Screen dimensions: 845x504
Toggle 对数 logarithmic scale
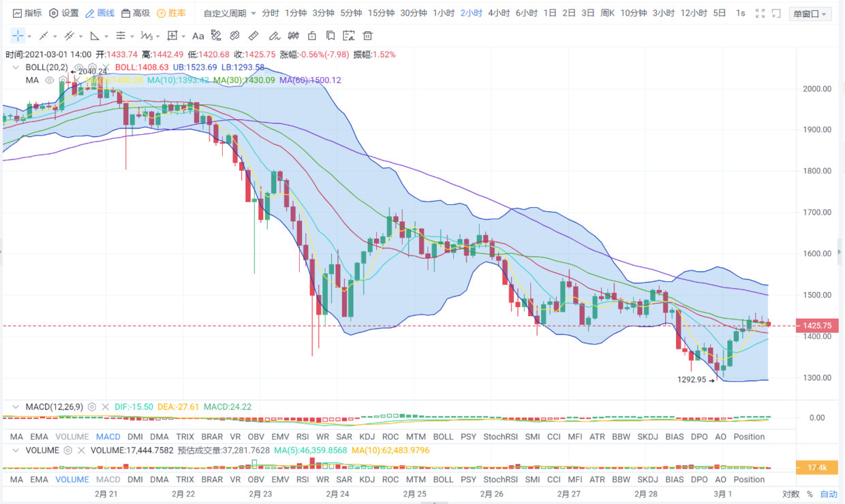pyautogui.click(x=790, y=494)
